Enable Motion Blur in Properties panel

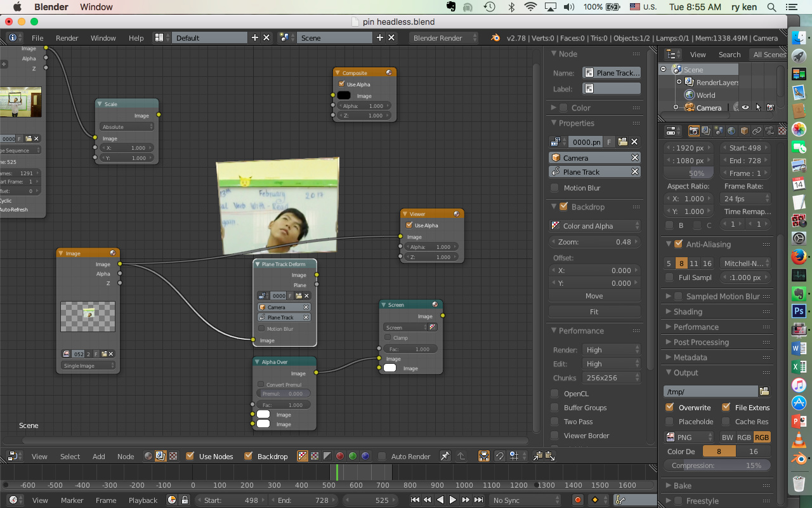pyautogui.click(x=555, y=188)
